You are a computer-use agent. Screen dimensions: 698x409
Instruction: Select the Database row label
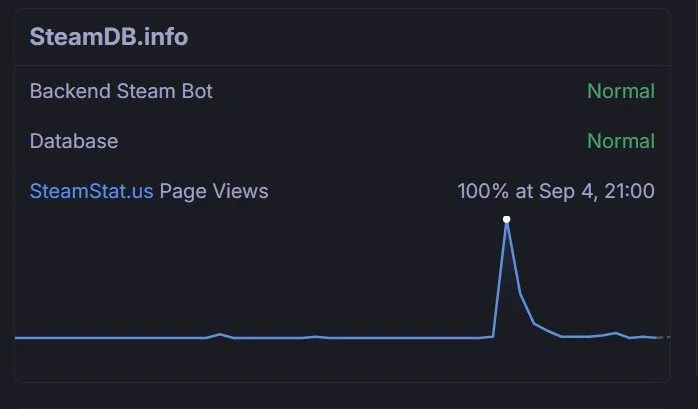tap(74, 141)
